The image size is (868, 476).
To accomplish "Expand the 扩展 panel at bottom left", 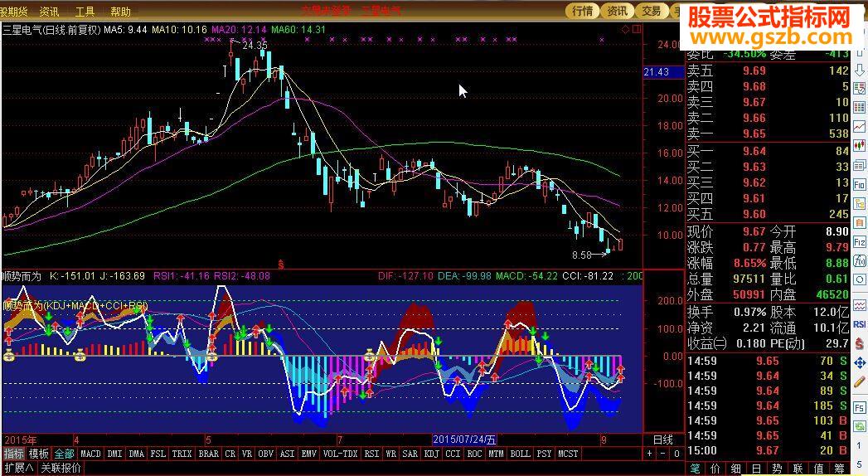I will pyautogui.click(x=17, y=468).
